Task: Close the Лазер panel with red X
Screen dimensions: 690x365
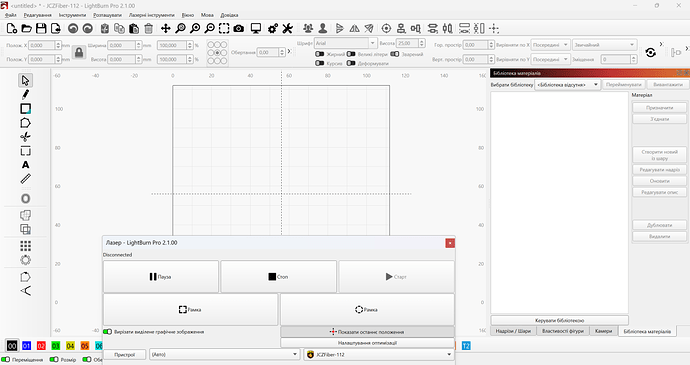Action: pos(450,243)
